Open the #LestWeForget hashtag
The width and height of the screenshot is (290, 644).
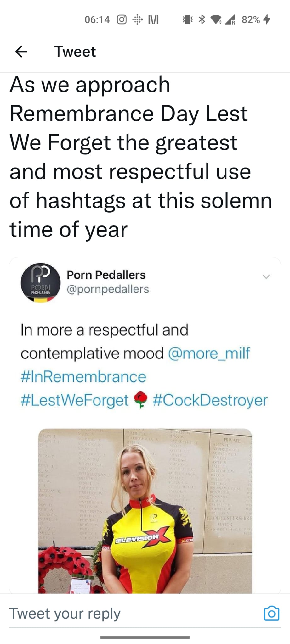(x=75, y=400)
